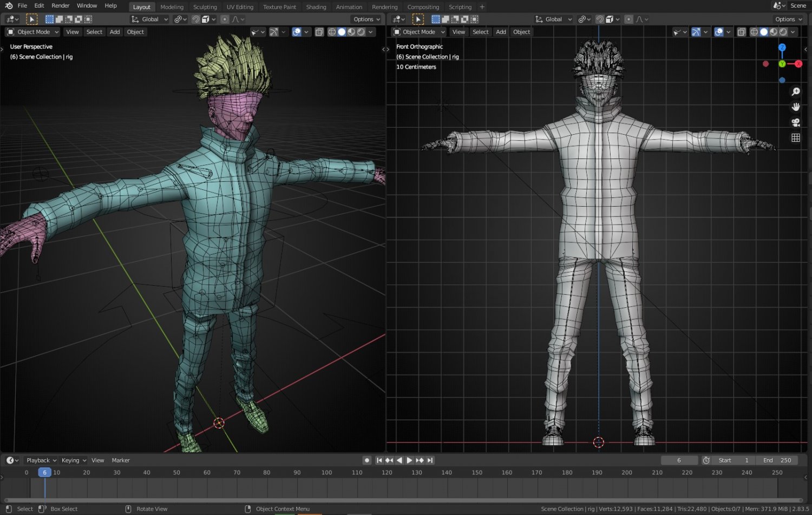812x515 pixels.
Task: Select wireframe shading in left viewport
Action: 332,32
